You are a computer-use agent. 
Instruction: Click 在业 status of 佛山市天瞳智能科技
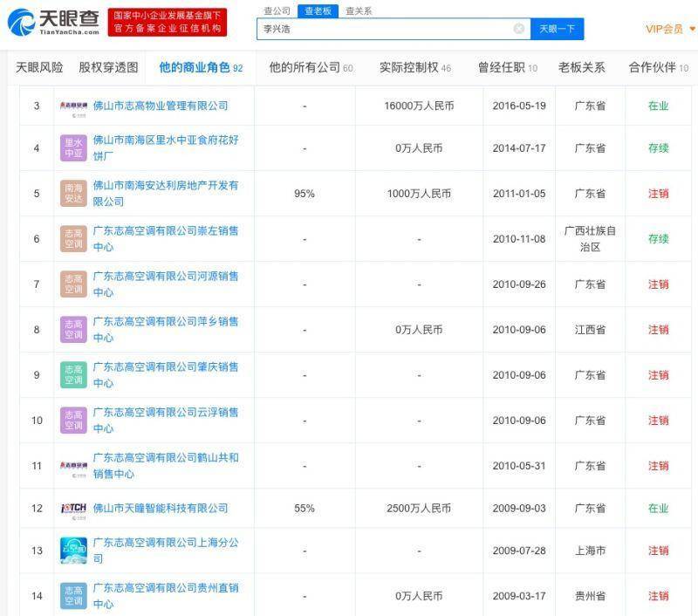click(658, 509)
